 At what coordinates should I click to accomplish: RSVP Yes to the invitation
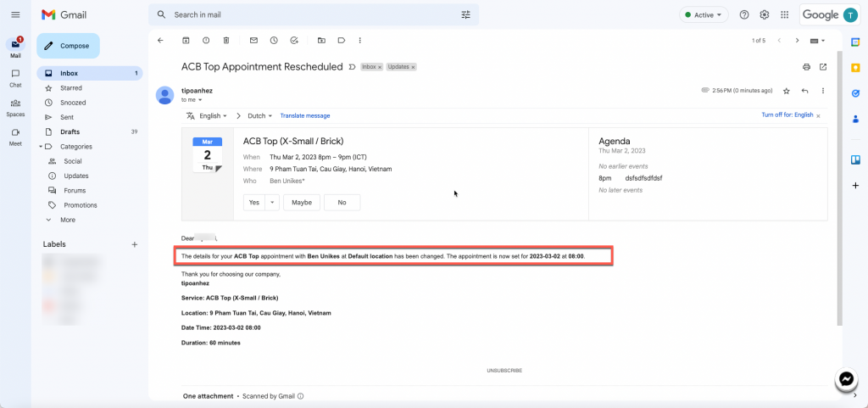(254, 203)
